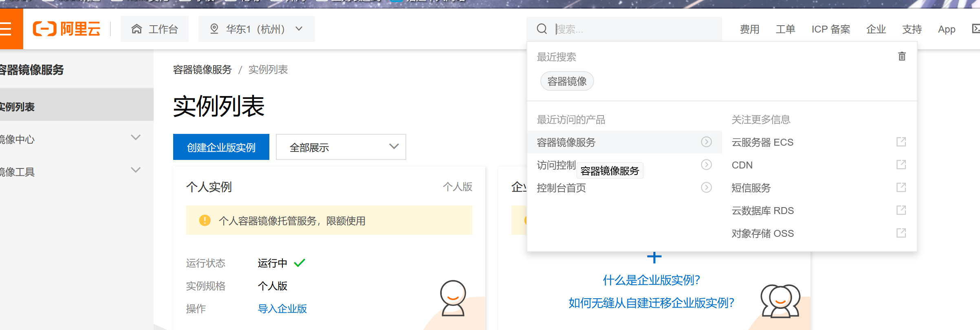Open 访问控制 from recently visited products

[556, 165]
